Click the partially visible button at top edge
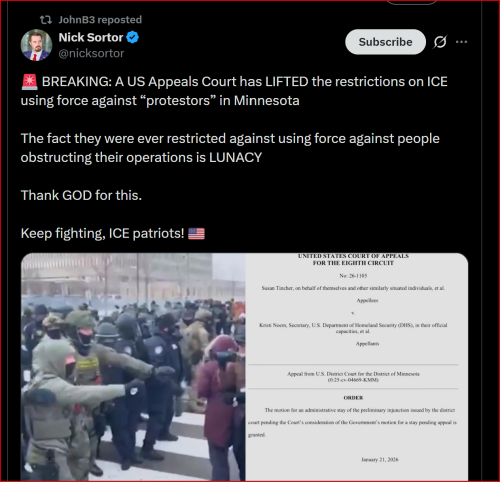The image size is (500, 482). point(412,2)
